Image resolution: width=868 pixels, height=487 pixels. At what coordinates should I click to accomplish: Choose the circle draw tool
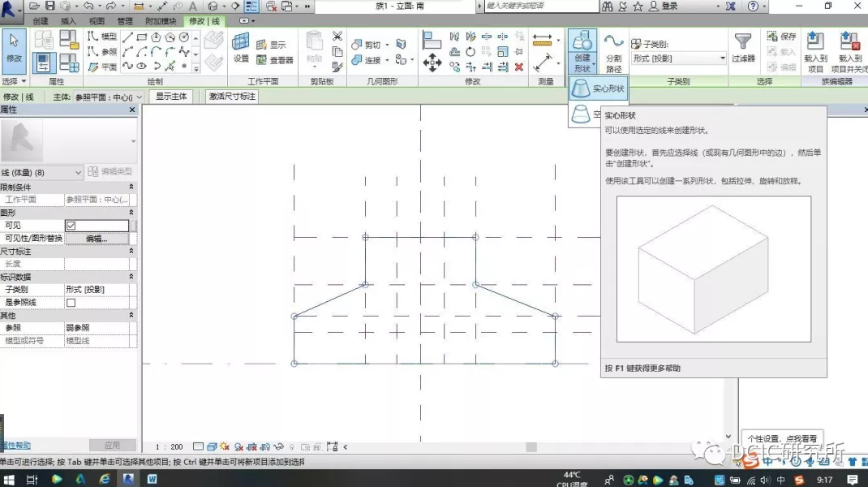pyautogui.click(x=184, y=37)
